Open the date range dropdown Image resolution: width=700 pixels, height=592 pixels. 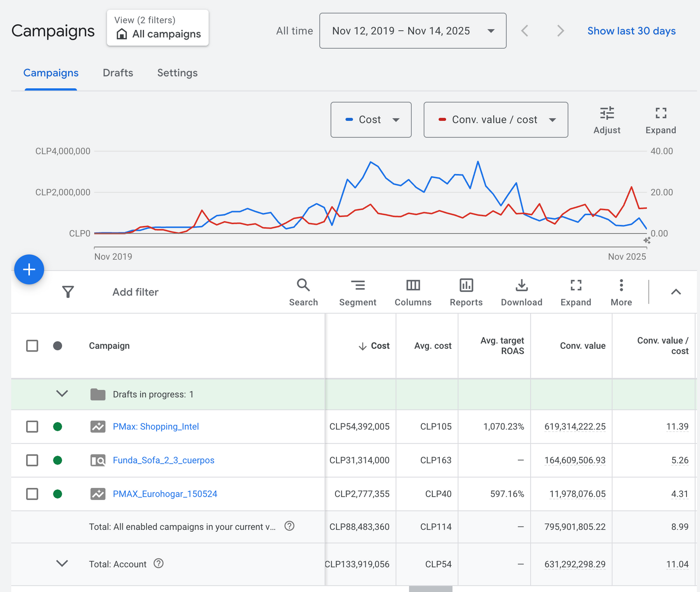click(x=413, y=31)
